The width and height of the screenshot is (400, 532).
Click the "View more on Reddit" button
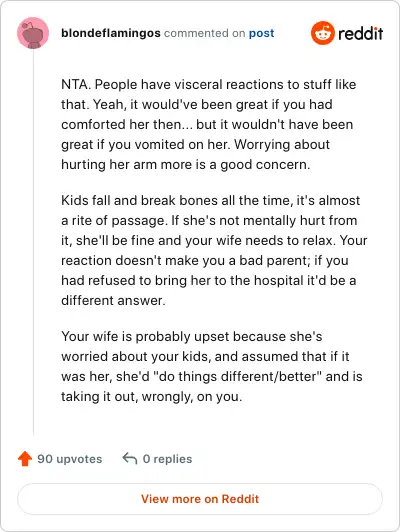(x=200, y=499)
